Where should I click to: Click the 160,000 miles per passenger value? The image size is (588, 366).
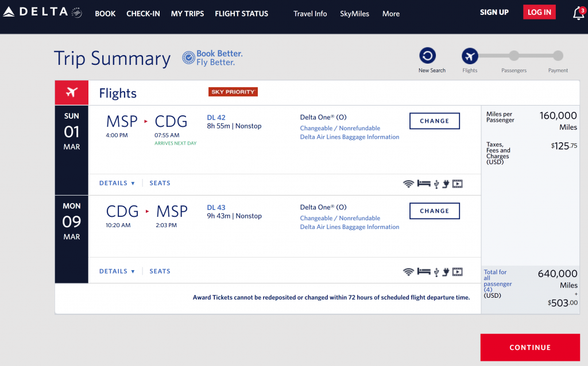558,116
